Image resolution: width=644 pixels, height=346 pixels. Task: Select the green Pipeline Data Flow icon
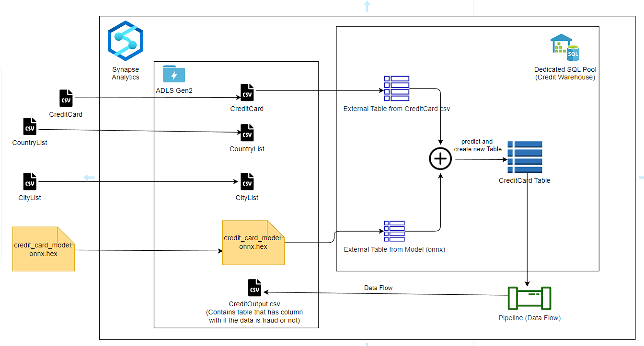pos(529,299)
